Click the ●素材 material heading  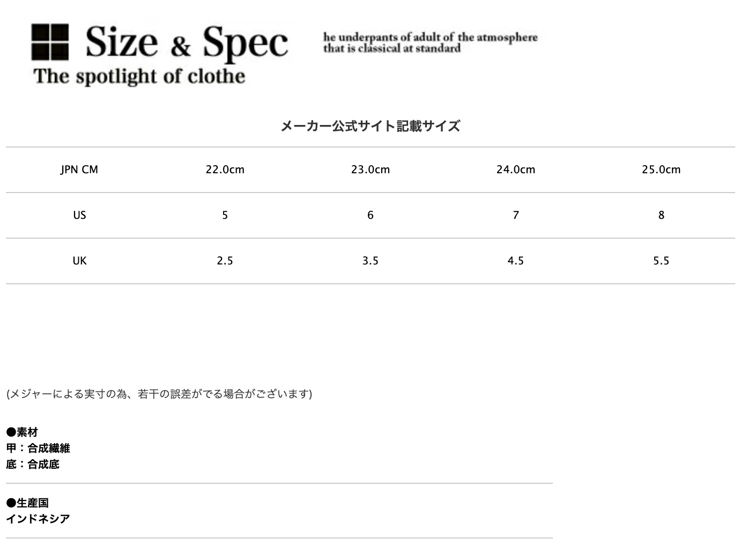click(22, 432)
